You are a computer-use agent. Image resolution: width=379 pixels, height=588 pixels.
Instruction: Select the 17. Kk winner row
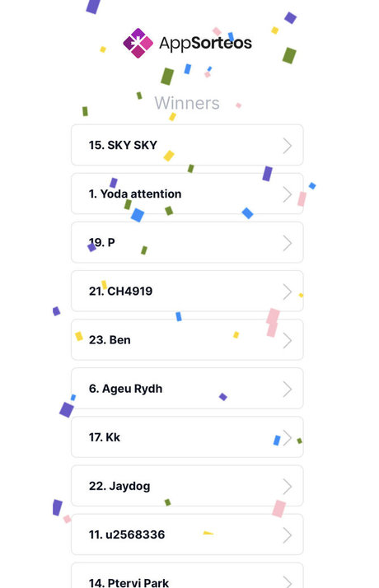187,436
